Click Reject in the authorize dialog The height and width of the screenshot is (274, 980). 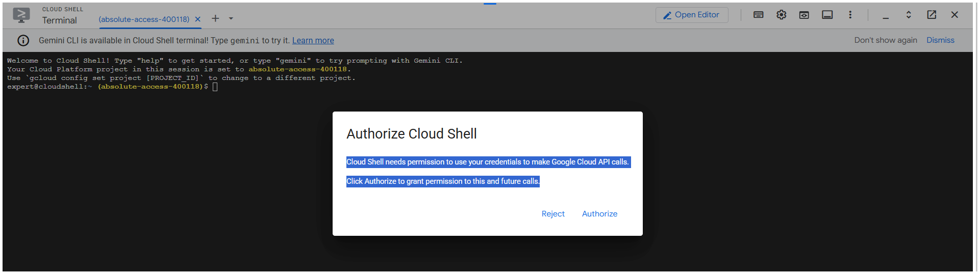(x=553, y=214)
